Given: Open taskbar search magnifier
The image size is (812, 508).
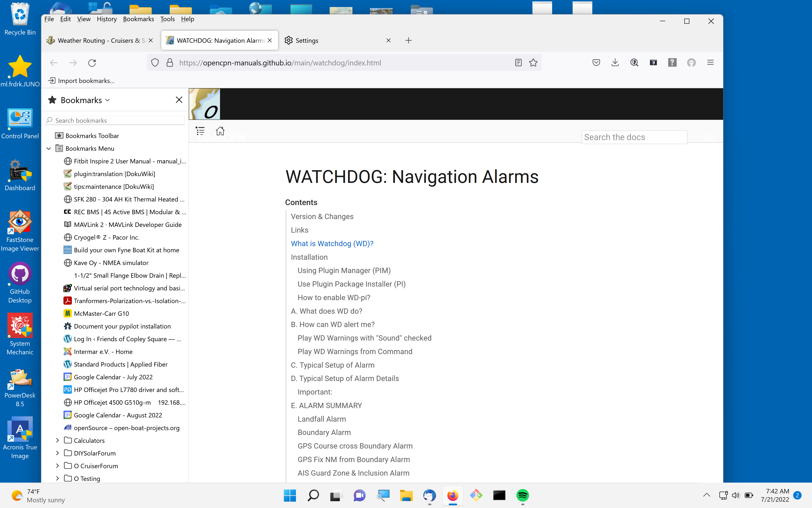Looking at the screenshot, I should click(313, 495).
